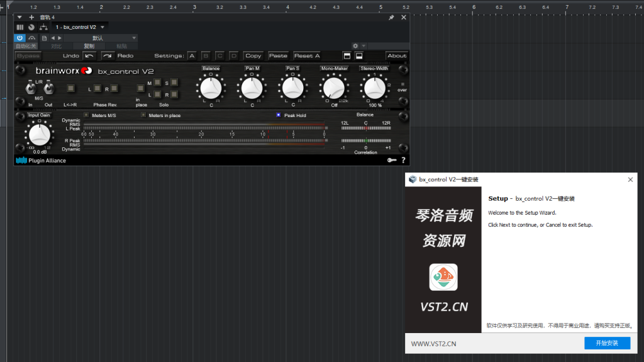Screen dimensions: 644x362
Task: Select the 粘贴 paste tab
Action: [121, 46]
